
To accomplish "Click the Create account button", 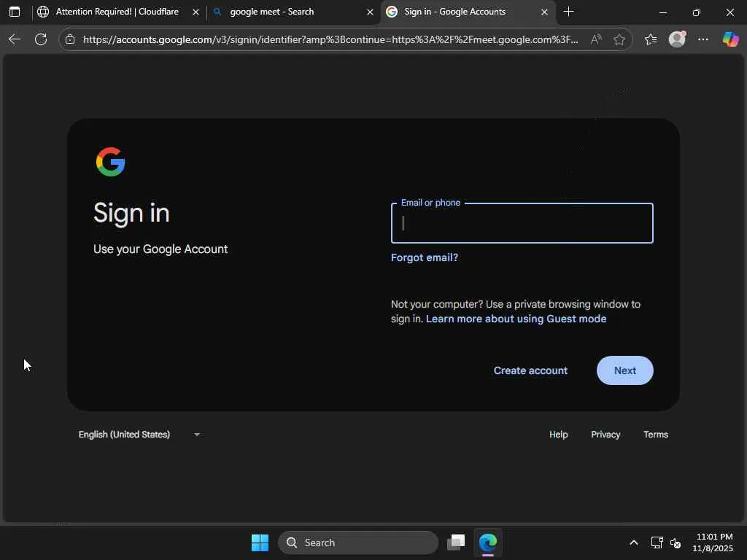I will click(530, 370).
